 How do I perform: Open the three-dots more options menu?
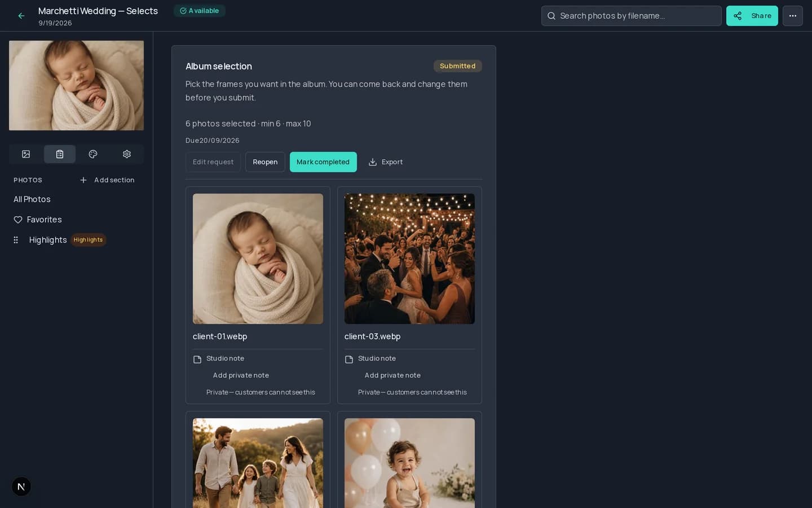coord(792,16)
